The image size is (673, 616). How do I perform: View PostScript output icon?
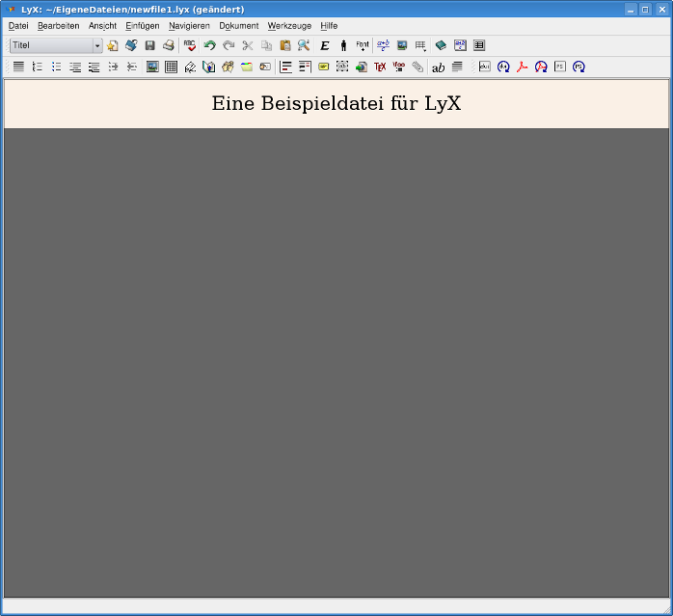[560, 67]
